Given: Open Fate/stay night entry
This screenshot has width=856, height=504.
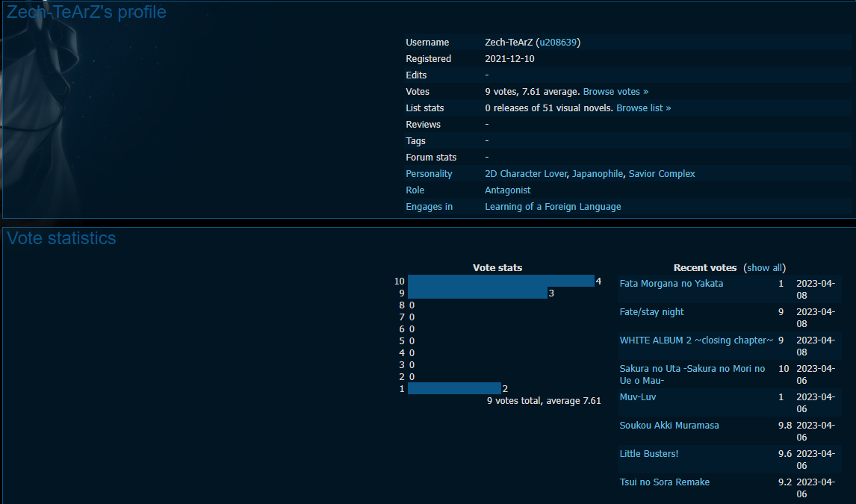Looking at the screenshot, I should click(x=651, y=312).
